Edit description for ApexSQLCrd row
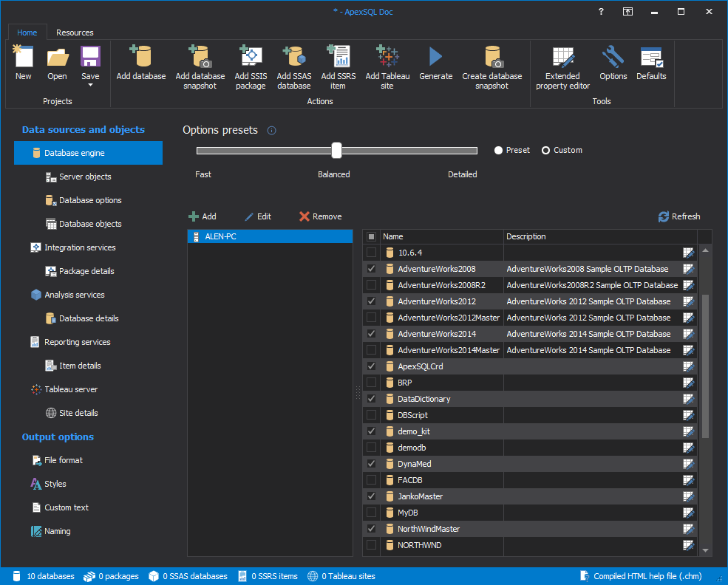Viewport: 728px width, 585px height. [688, 366]
